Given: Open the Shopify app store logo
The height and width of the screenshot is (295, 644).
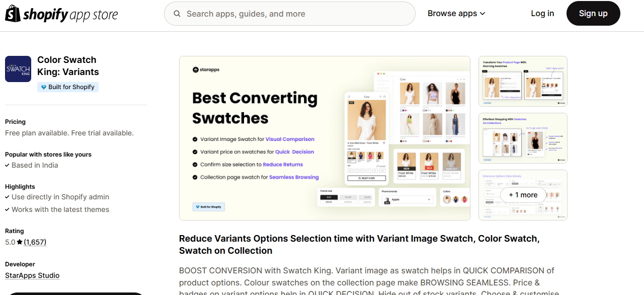Looking at the screenshot, I should click(x=61, y=14).
